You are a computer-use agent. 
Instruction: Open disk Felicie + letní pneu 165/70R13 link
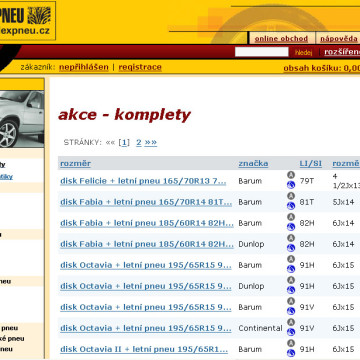143,181
